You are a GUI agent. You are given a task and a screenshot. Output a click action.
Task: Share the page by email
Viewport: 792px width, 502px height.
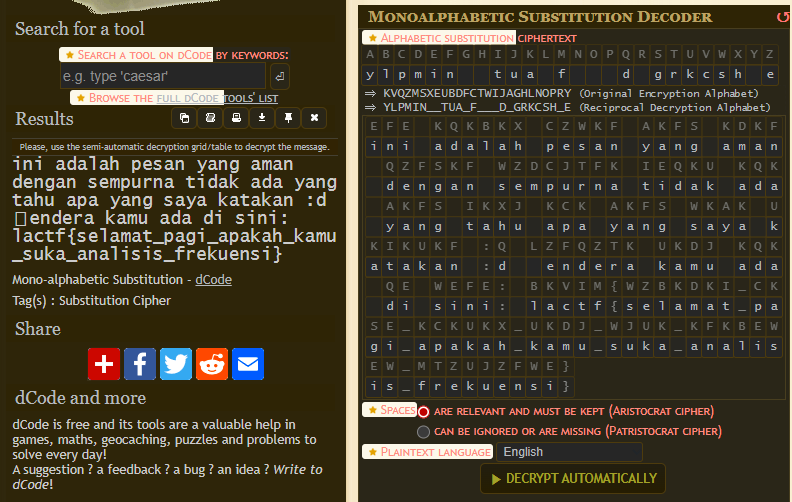pyautogui.click(x=248, y=364)
